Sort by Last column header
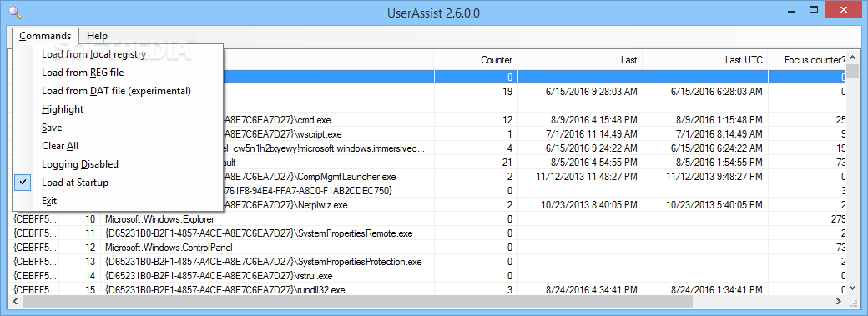The width and height of the screenshot is (868, 316). (x=579, y=60)
